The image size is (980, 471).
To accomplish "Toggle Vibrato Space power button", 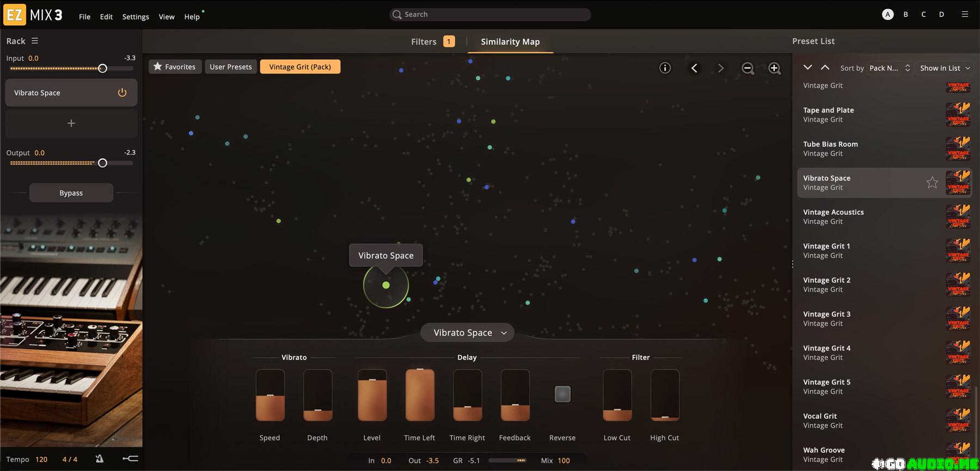I will tap(122, 92).
